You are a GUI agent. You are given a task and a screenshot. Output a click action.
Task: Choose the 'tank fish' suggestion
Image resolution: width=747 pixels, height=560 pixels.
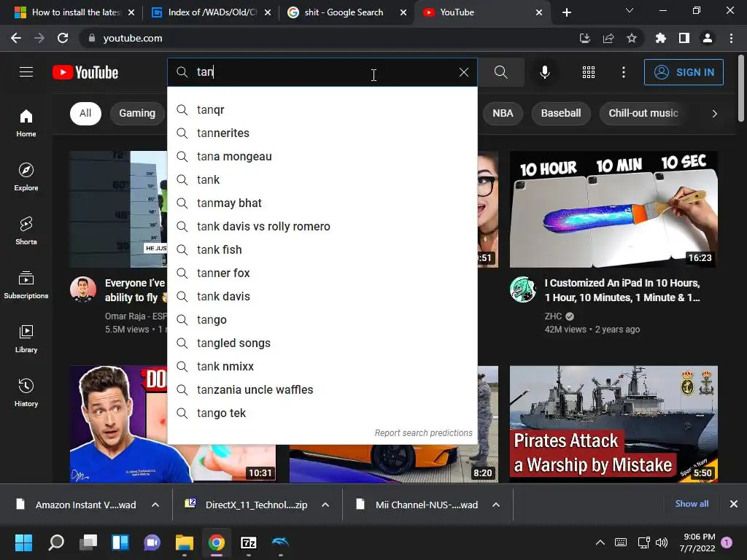tap(322, 250)
